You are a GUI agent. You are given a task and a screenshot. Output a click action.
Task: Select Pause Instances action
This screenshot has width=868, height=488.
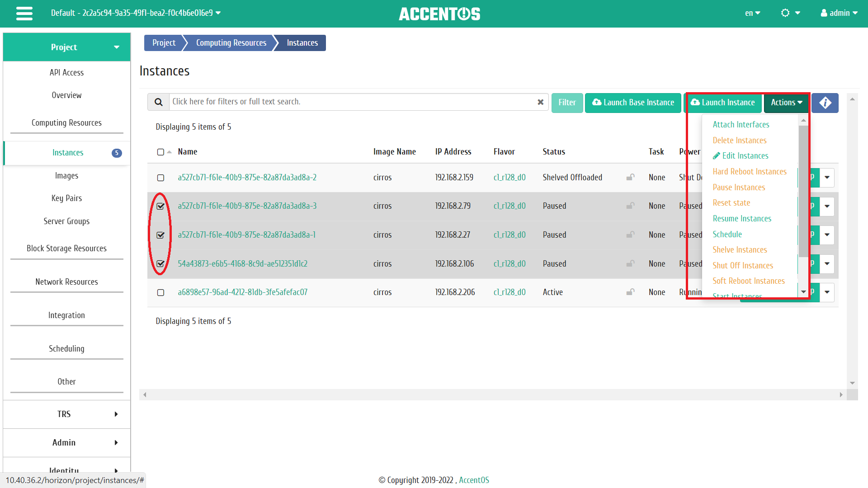tap(739, 187)
